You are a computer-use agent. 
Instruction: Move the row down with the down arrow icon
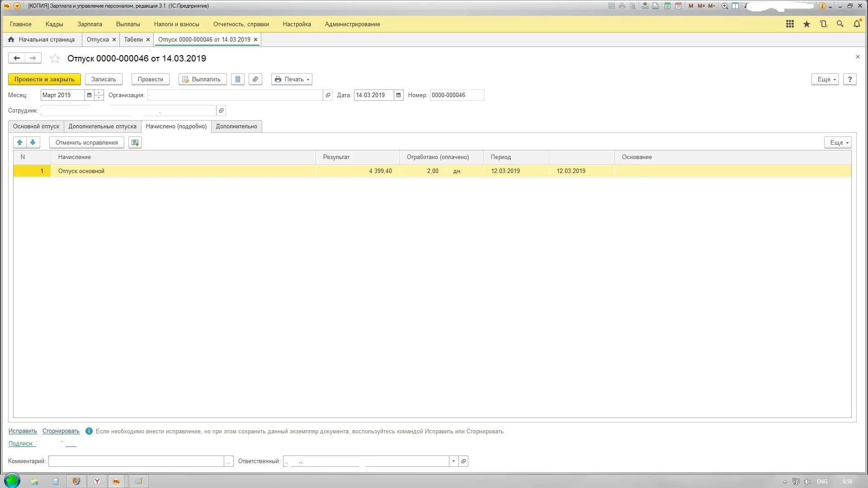point(33,142)
